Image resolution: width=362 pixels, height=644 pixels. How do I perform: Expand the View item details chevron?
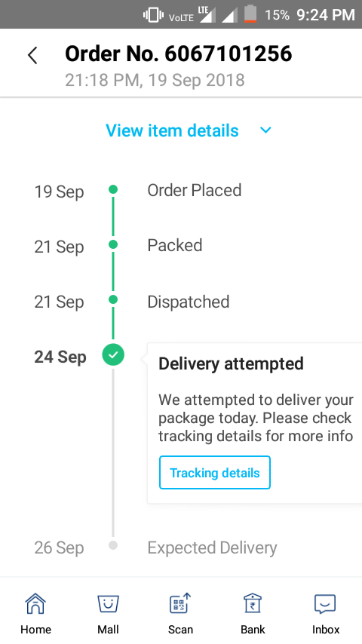click(x=266, y=130)
